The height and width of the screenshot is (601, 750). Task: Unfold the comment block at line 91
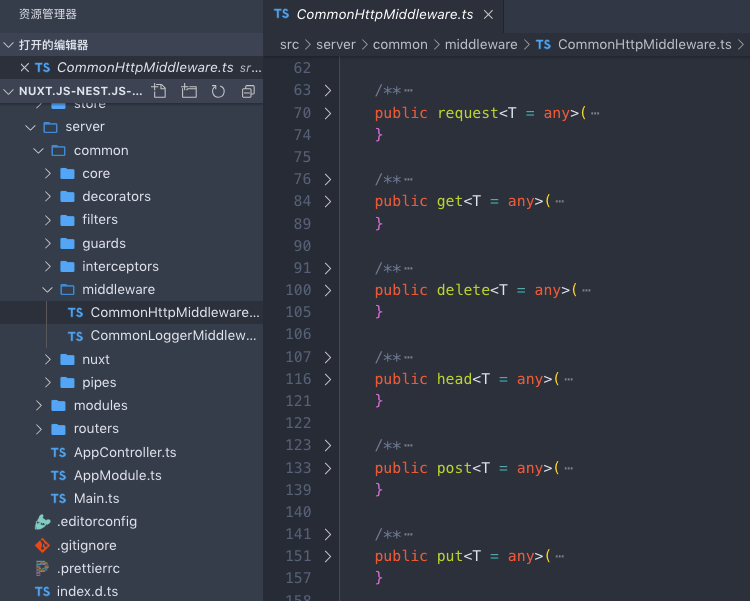pos(328,268)
